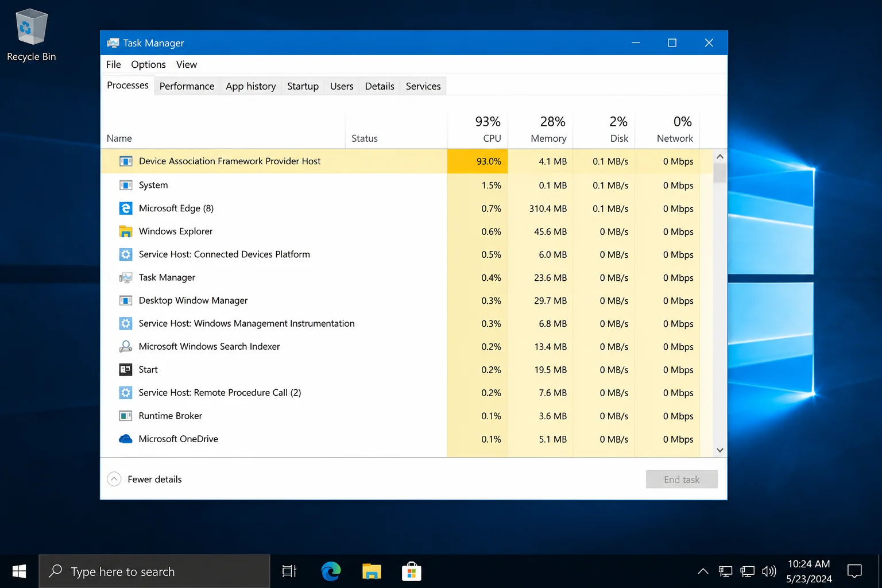Click the Windows Management Instrumentation gear icon

[x=126, y=323]
